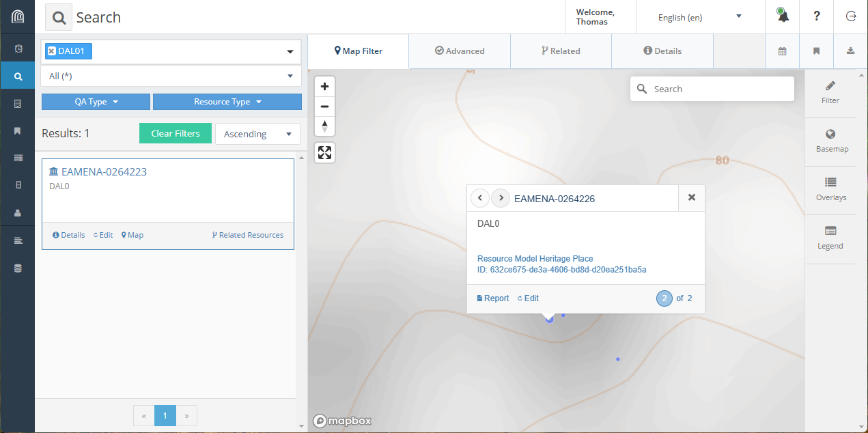Viewport: 868px width, 433px height.
Task: Click Map link in the result card
Action: pyautogui.click(x=132, y=235)
